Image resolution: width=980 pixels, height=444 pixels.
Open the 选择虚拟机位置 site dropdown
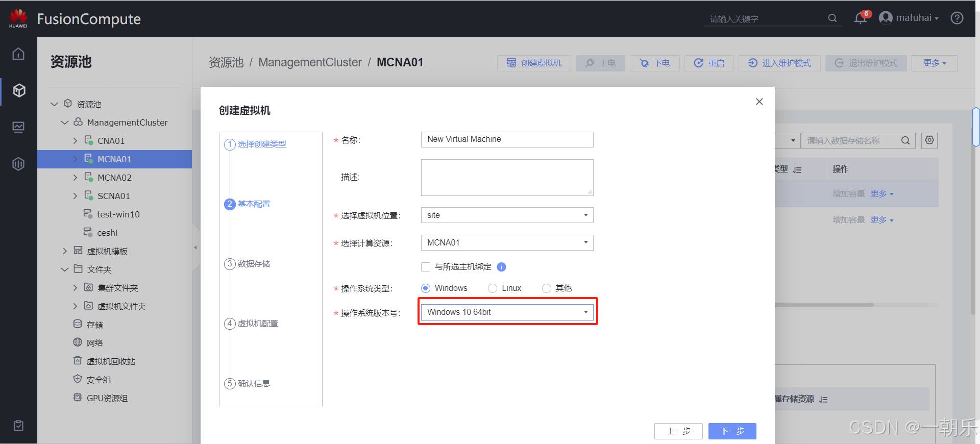[507, 215]
